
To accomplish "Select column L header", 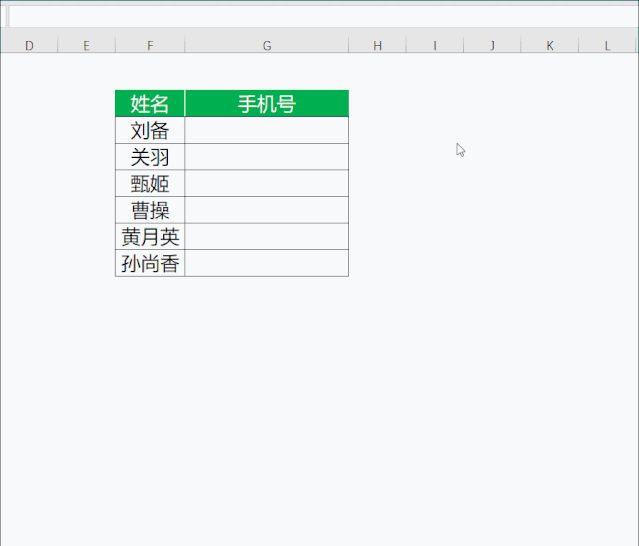I will coord(607,45).
